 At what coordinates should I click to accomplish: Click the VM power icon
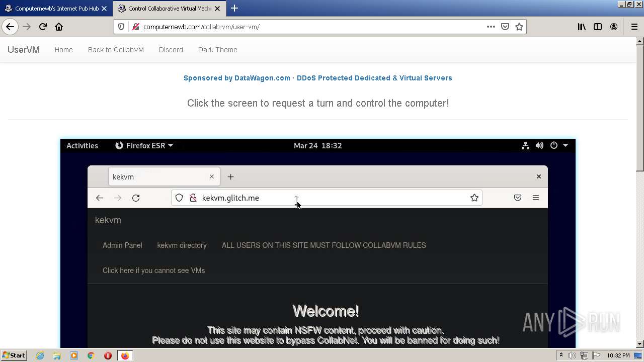[x=553, y=145]
